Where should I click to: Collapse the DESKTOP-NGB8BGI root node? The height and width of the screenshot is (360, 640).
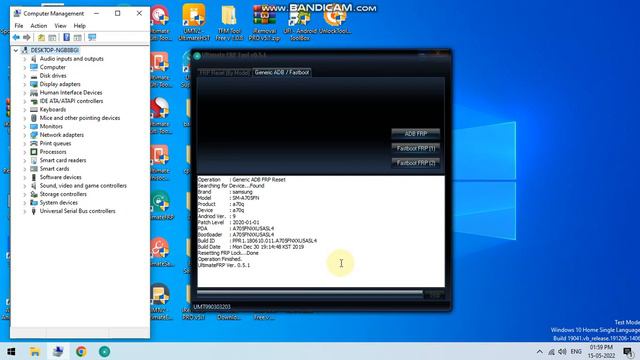[x=16, y=50]
